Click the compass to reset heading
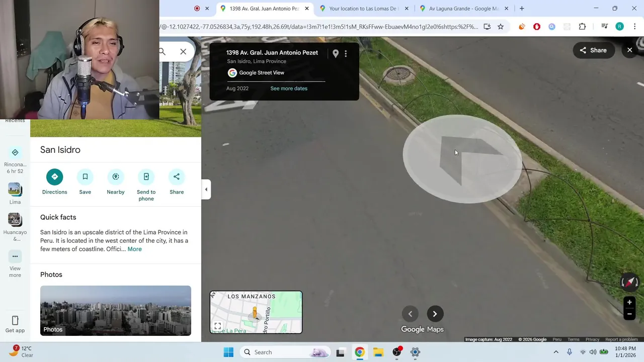The image size is (644, 362). tap(629, 282)
